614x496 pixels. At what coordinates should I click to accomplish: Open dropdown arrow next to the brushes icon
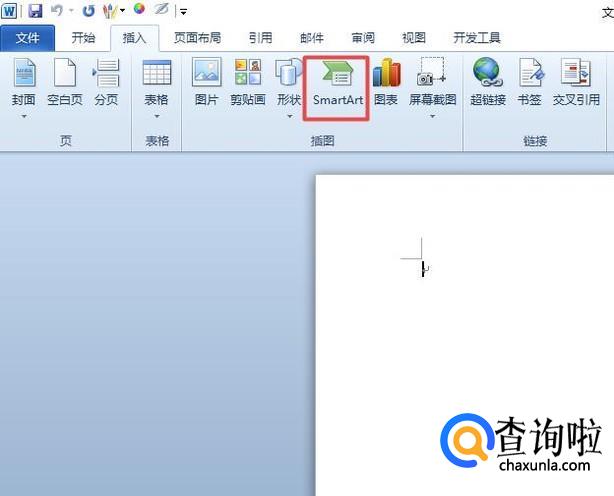click(x=122, y=11)
